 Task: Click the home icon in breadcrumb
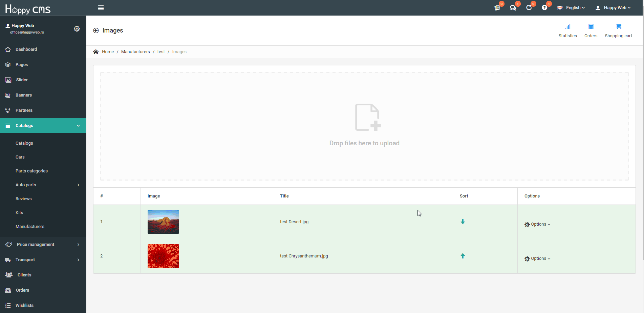tap(96, 52)
